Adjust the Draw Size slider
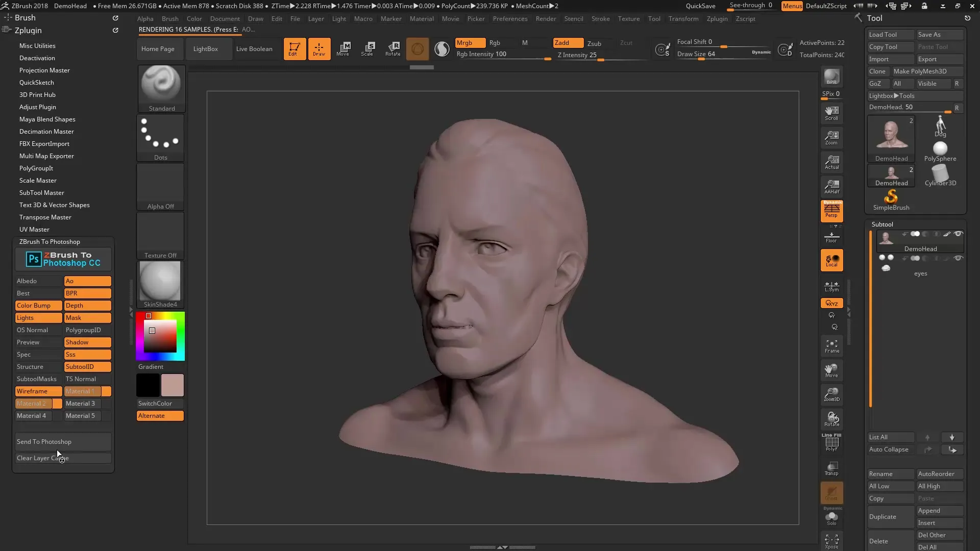This screenshot has height=551, width=980. coord(724,54)
